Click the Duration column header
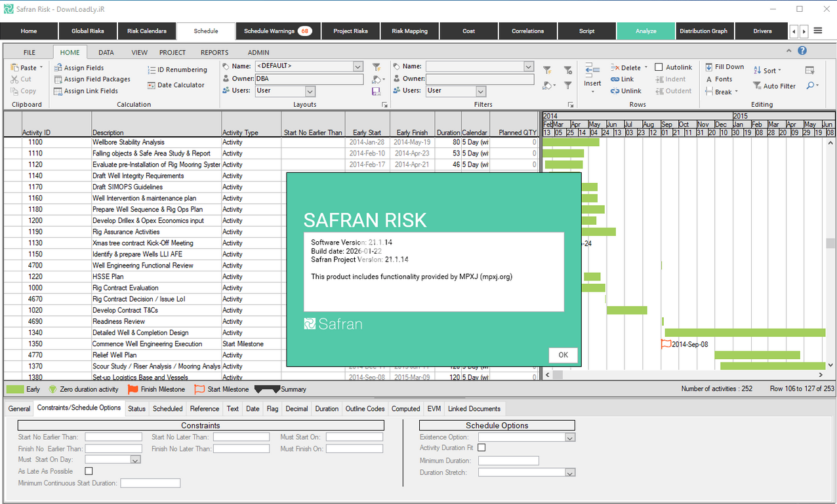Image resolution: width=837 pixels, height=504 pixels. click(x=448, y=125)
